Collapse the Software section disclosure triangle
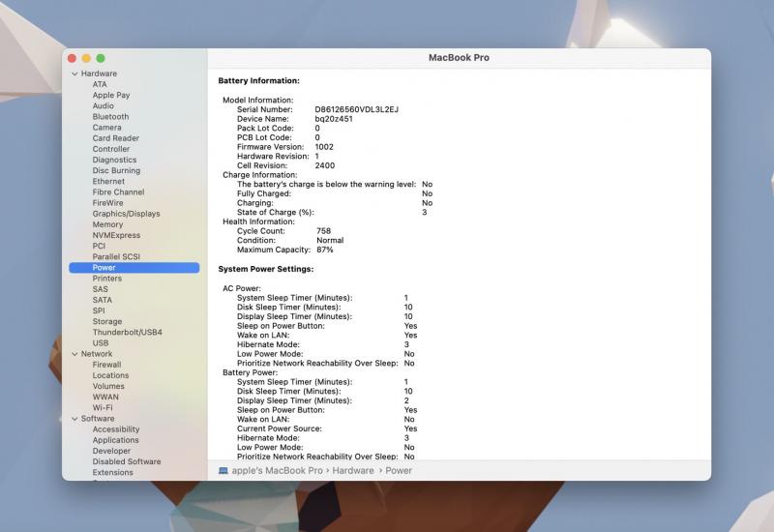The image size is (774, 532). click(74, 419)
